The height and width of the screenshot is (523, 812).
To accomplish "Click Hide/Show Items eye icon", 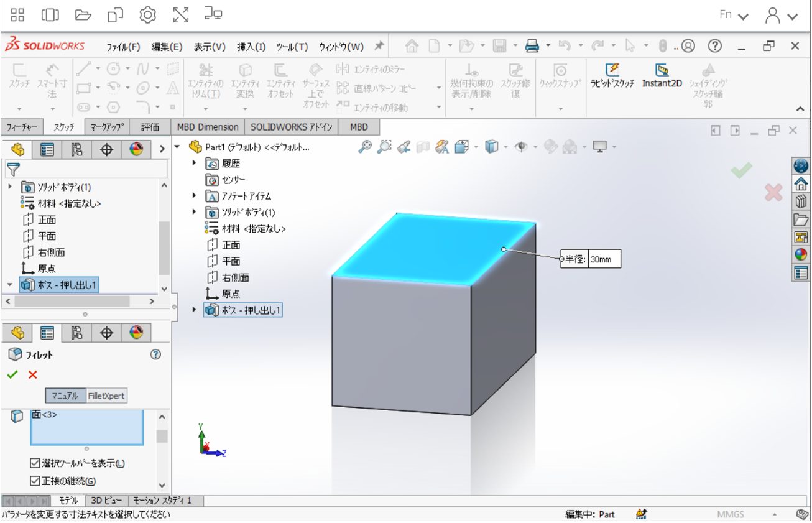I will [x=521, y=146].
